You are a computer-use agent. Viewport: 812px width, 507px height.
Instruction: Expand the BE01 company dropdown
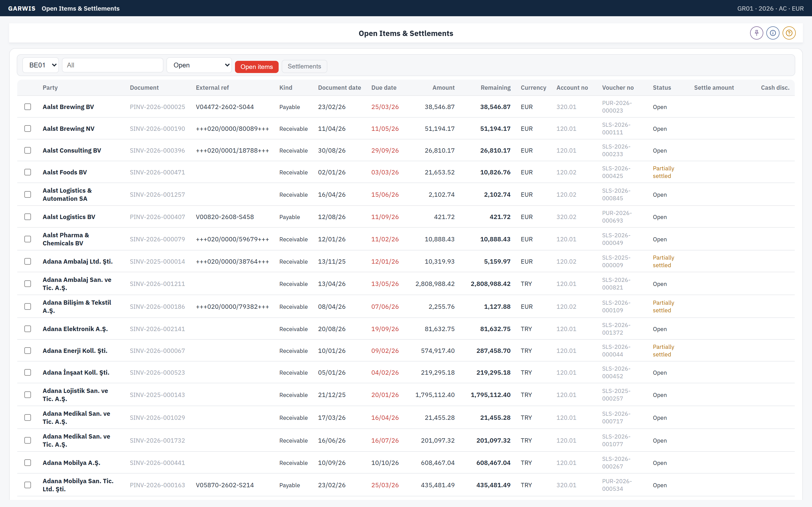[41, 65]
